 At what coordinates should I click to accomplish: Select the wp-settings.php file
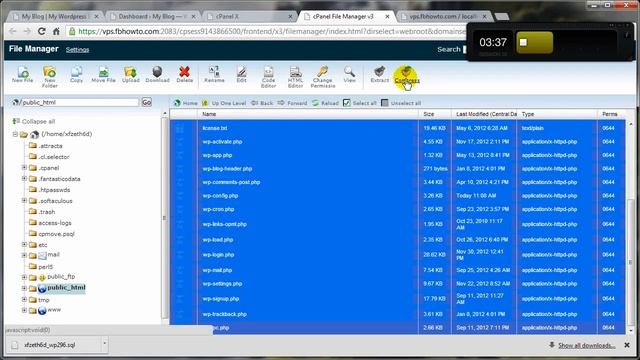point(222,284)
